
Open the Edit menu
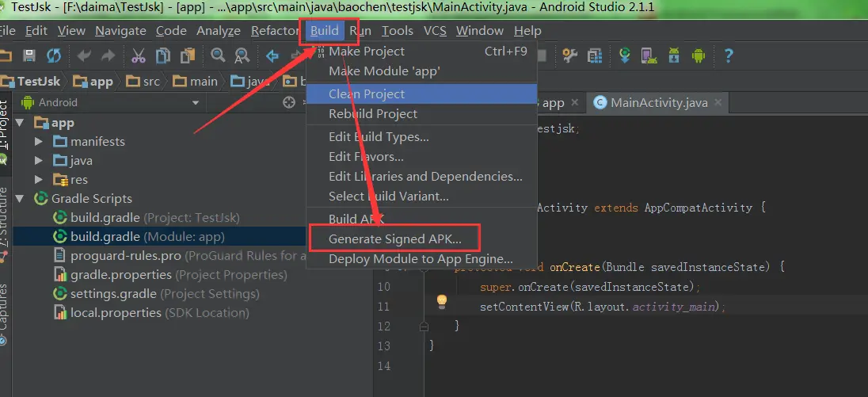click(36, 31)
